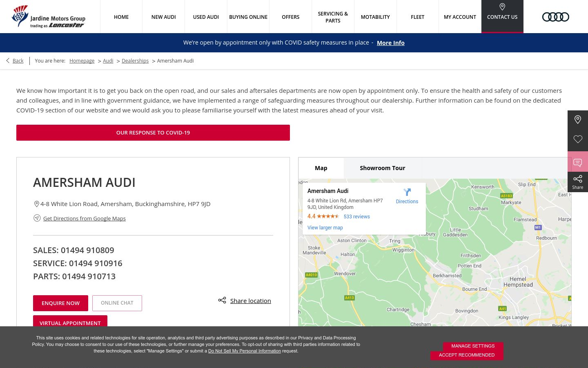The width and height of the screenshot is (588, 368).
Task: Click the share icon beside Share location
Action: tap(222, 300)
